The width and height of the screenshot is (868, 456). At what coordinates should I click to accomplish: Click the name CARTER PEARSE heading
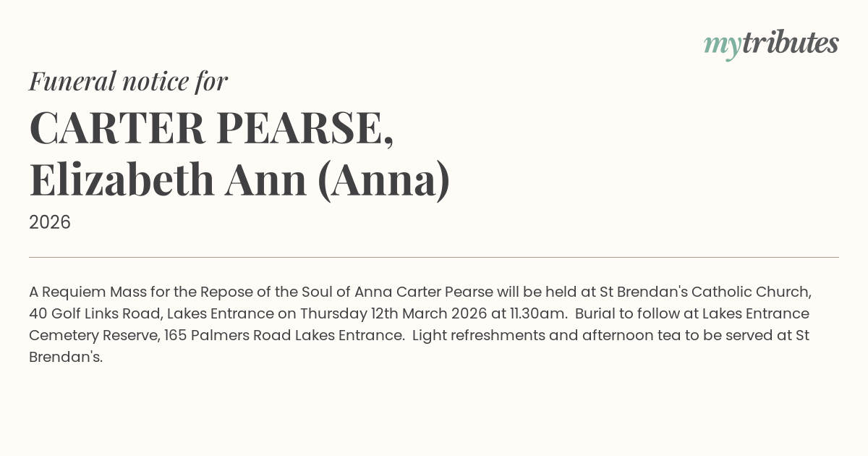pos(211,128)
